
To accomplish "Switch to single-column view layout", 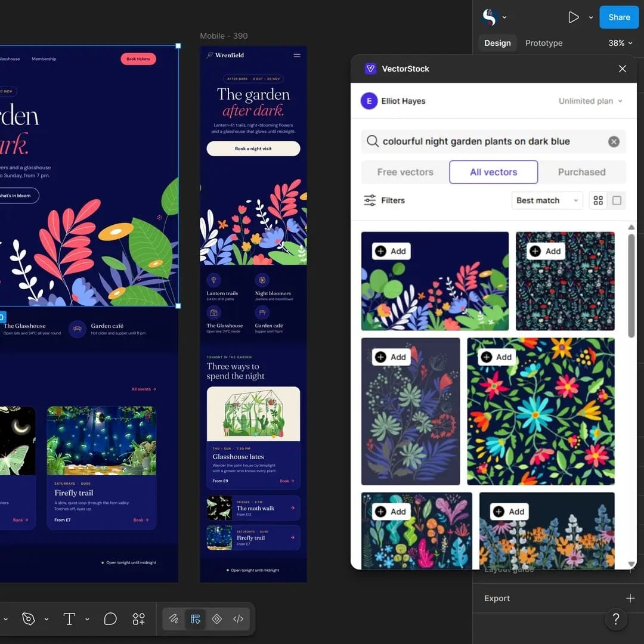I will 617,200.
